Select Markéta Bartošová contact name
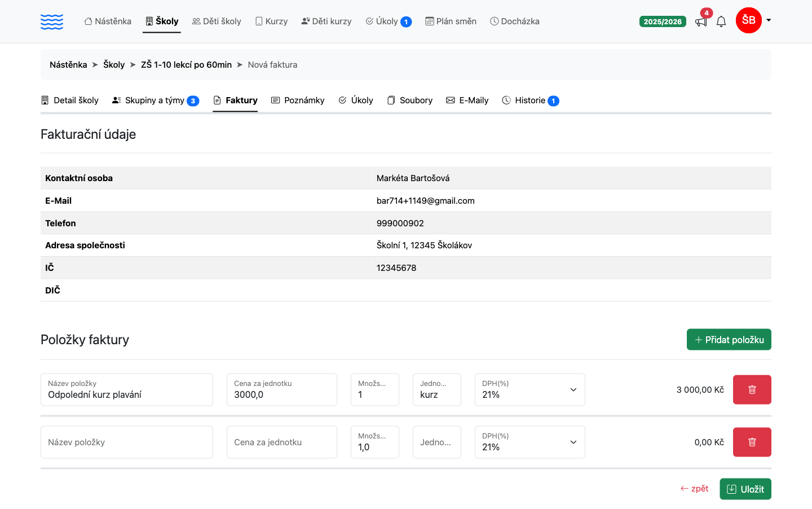Image resolution: width=812 pixels, height=509 pixels. click(x=413, y=178)
